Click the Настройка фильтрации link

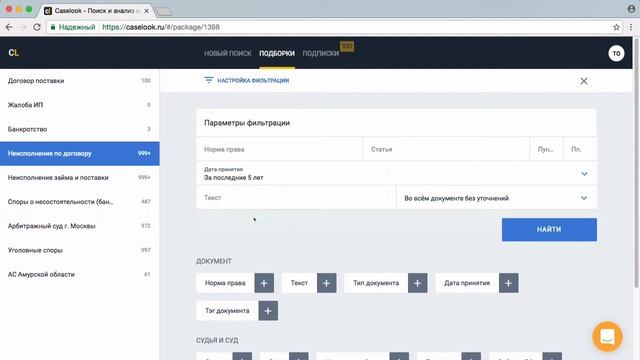click(x=253, y=80)
